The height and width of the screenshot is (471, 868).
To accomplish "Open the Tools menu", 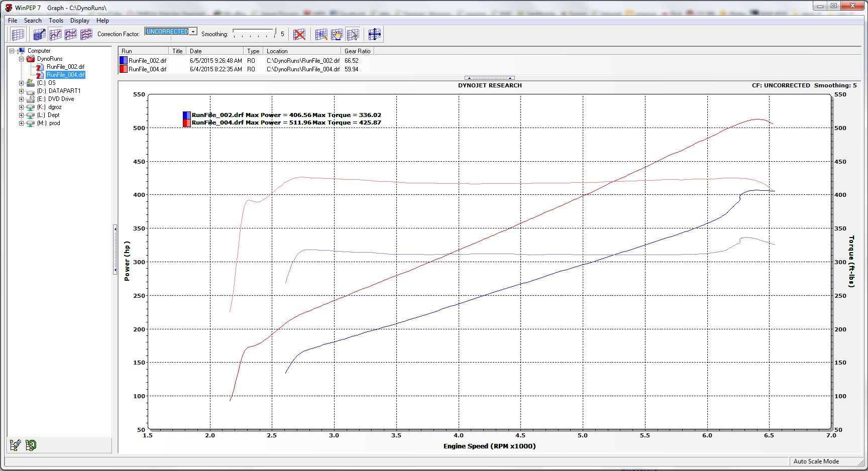I will [x=56, y=21].
